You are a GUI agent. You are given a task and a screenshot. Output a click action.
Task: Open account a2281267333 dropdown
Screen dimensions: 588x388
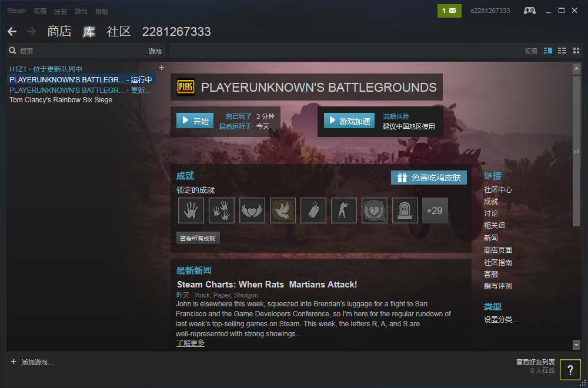(x=490, y=11)
